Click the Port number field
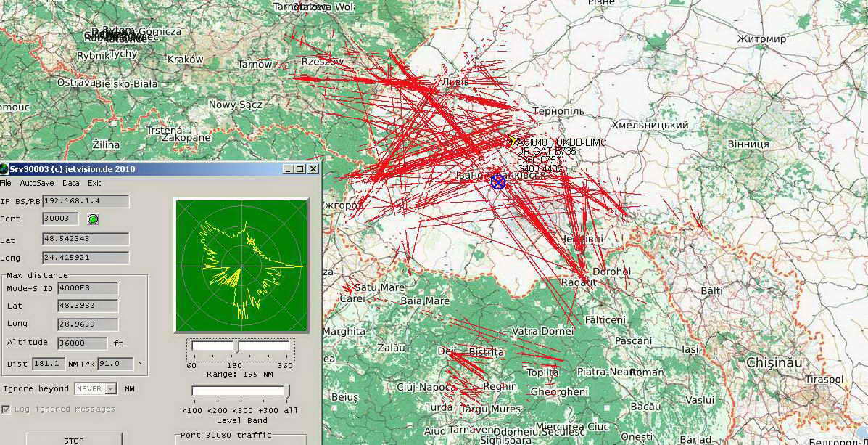This screenshot has height=445, width=868. click(x=61, y=219)
